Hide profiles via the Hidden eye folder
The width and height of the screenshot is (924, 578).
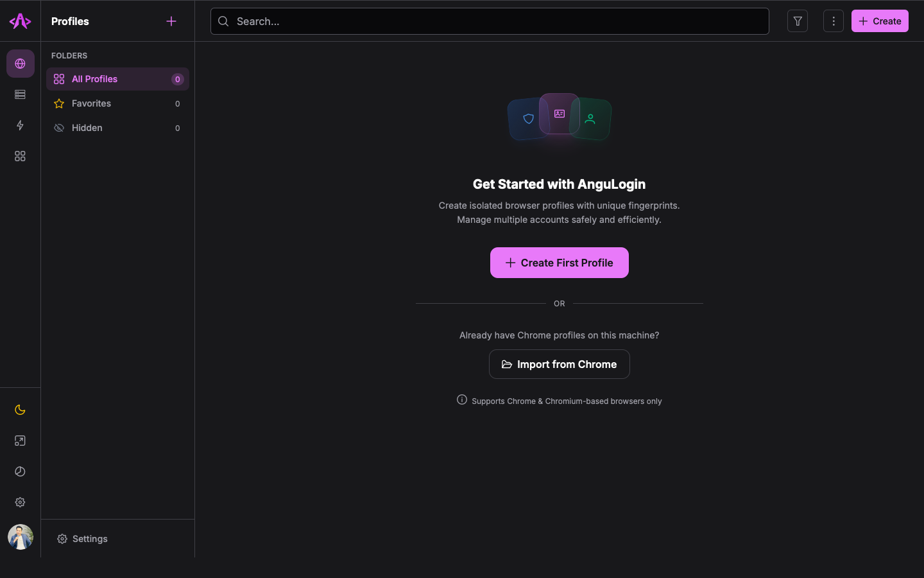click(x=87, y=128)
